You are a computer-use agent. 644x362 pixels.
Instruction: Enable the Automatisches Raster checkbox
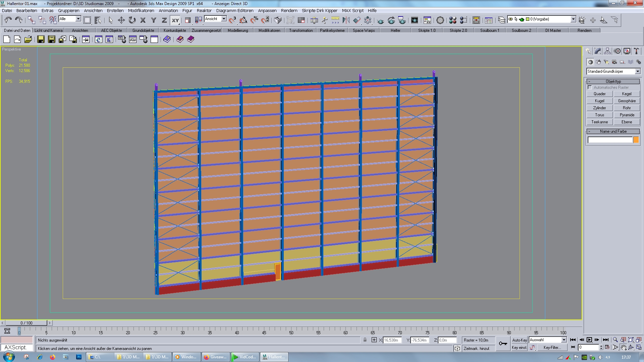coord(590,87)
